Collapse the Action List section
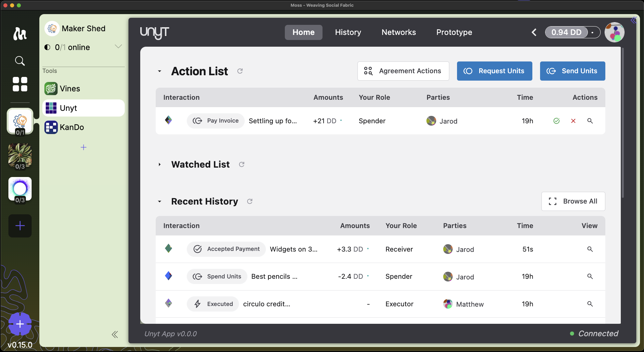 (160, 71)
